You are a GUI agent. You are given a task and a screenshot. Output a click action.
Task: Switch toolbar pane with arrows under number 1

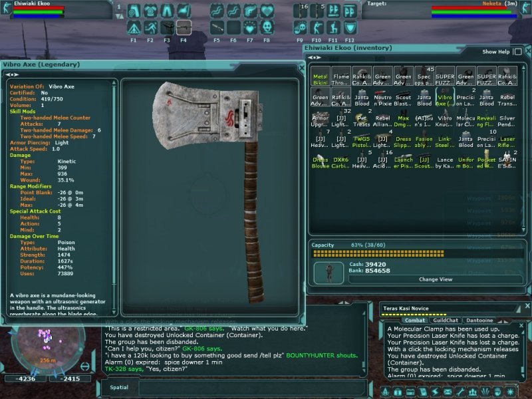119,15
